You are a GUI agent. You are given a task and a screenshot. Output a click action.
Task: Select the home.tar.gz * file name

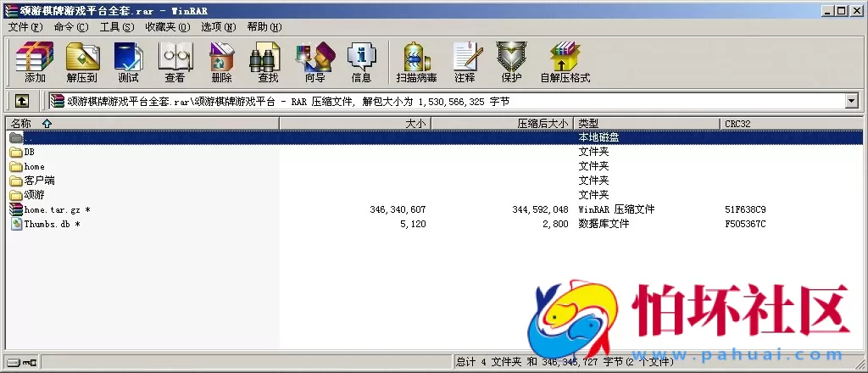[x=57, y=209]
